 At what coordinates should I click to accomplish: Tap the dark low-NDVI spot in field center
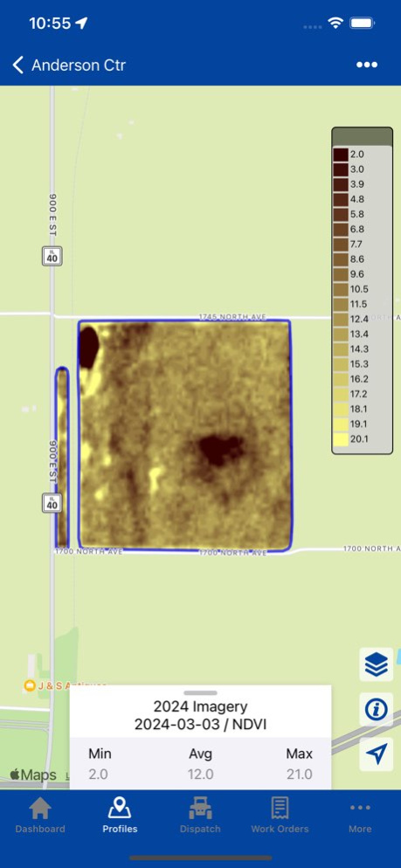pyautogui.click(x=222, y=449)
